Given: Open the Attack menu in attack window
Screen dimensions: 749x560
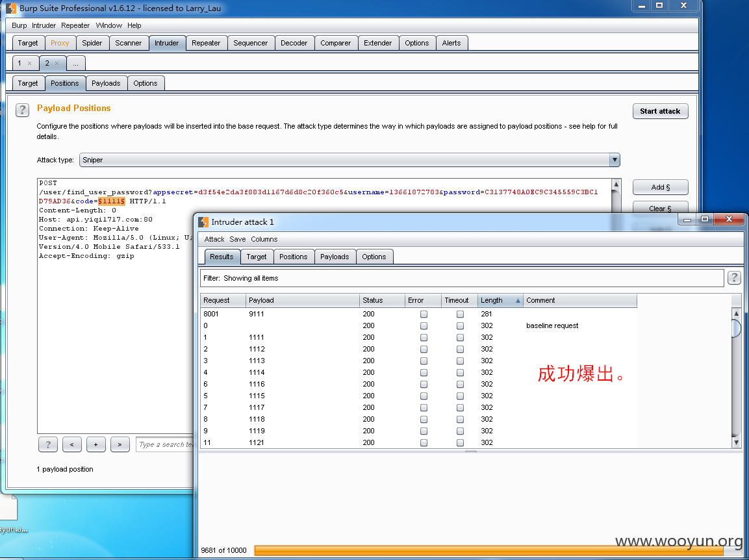Looking at the screenshot, I should pos(214,239).
